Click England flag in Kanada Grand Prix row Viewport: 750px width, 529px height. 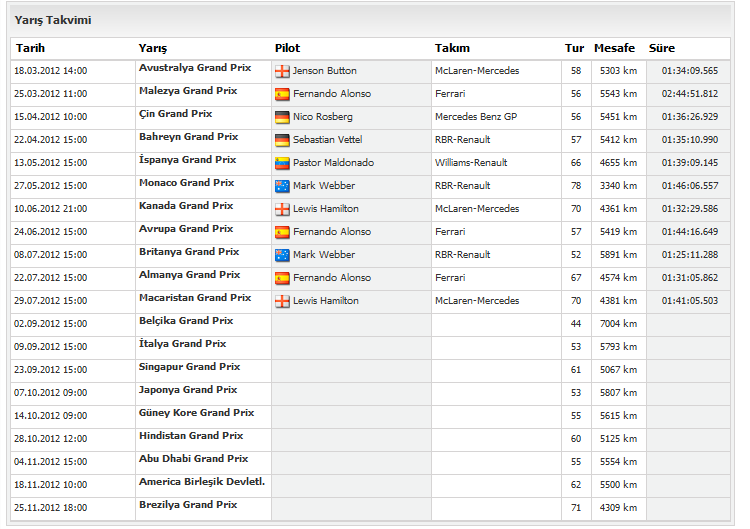[282, 209]
